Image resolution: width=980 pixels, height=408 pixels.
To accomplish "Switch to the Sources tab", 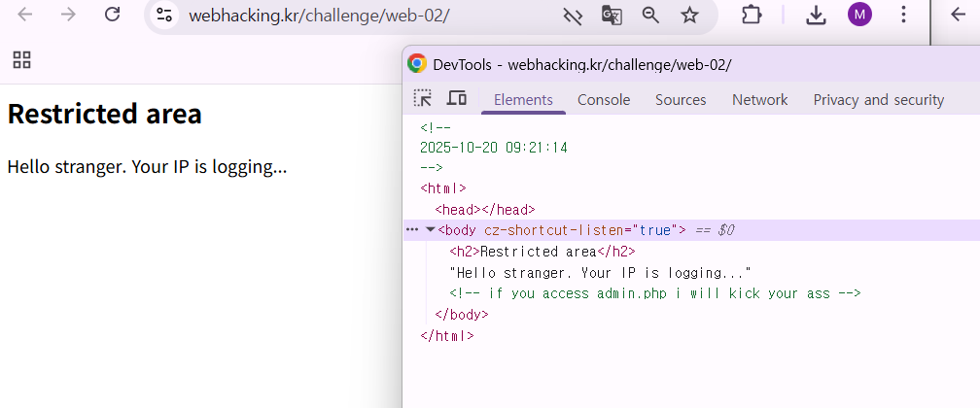I will (x=681, y=100).
